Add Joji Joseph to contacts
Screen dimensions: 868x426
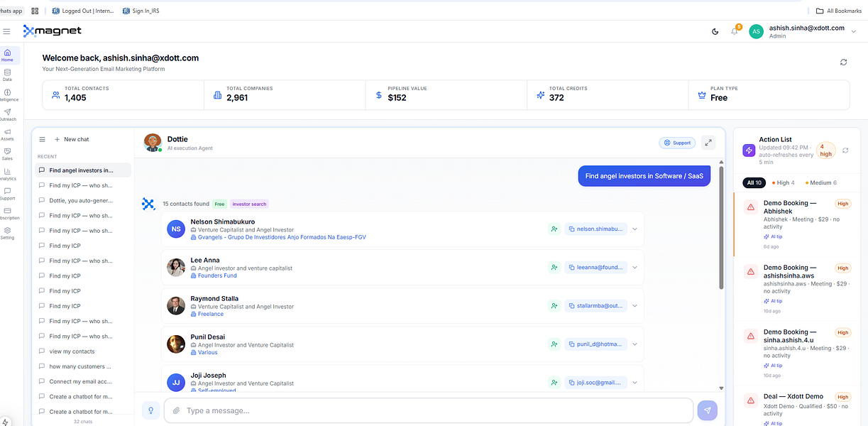(x=554, y=383)
